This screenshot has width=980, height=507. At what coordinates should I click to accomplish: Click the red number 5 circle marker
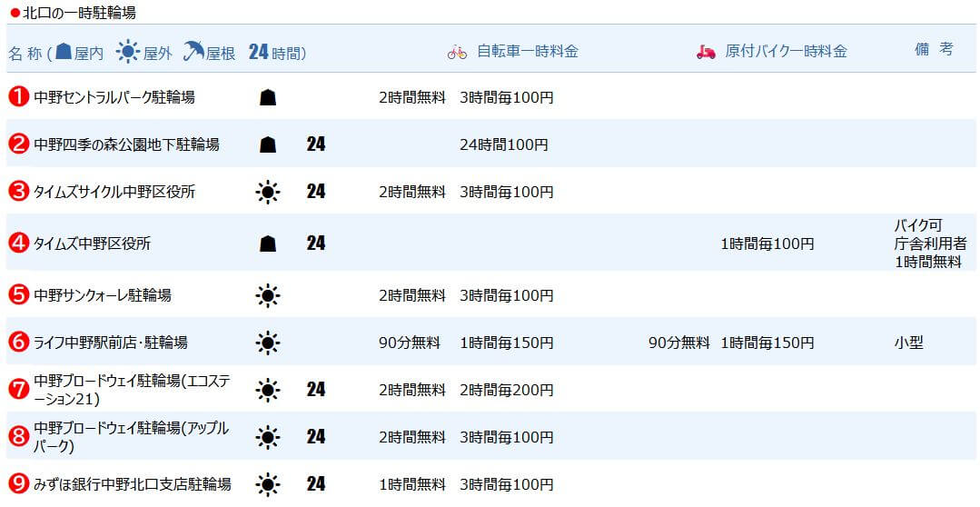(x=18, y=294)
